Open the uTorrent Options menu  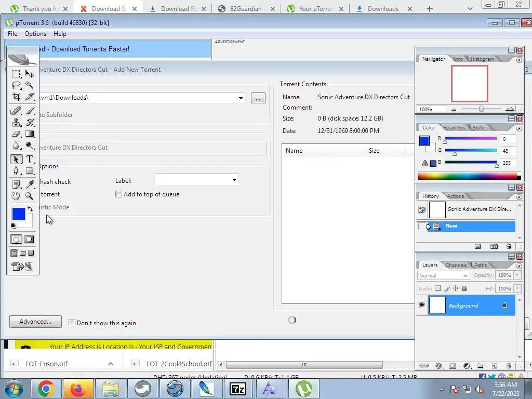pyautogui.click(x=35, y=34)
